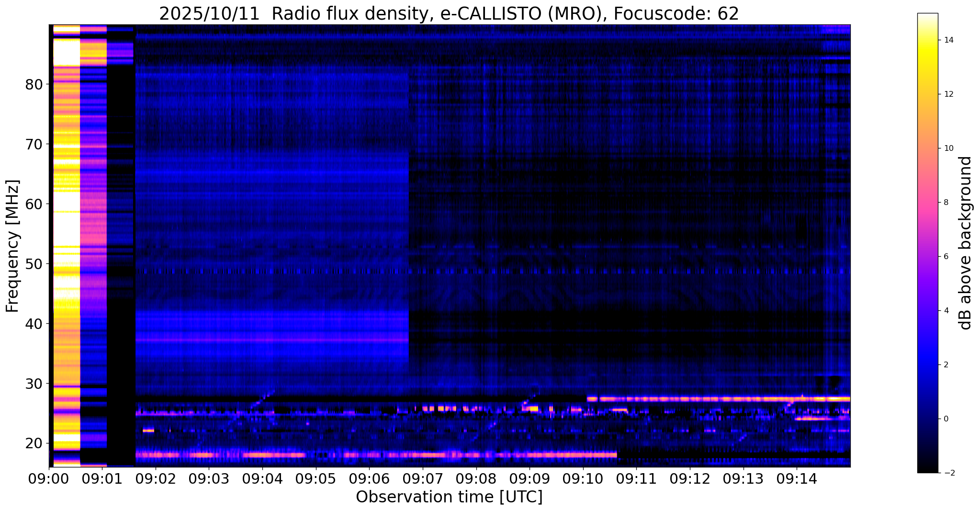The height and width of the screenshot is (511, 980).
Task: Click the 09:14 time axis label
Action: coord(796,479)
